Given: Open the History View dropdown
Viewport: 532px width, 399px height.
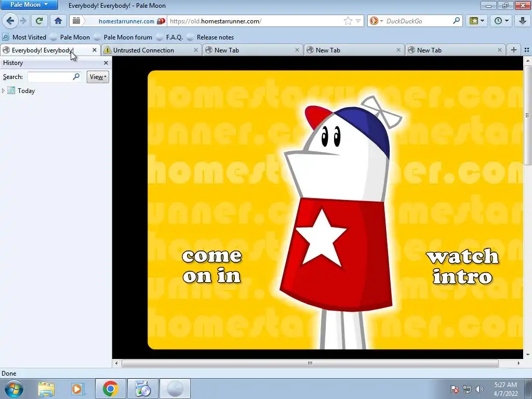Looking at the screenshot, I should pos(98,77).
